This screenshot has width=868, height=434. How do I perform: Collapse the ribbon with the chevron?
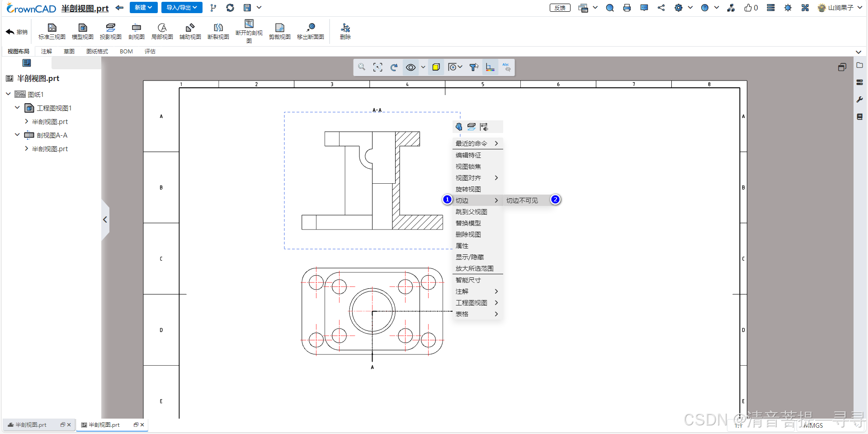(x=859, y=52)
